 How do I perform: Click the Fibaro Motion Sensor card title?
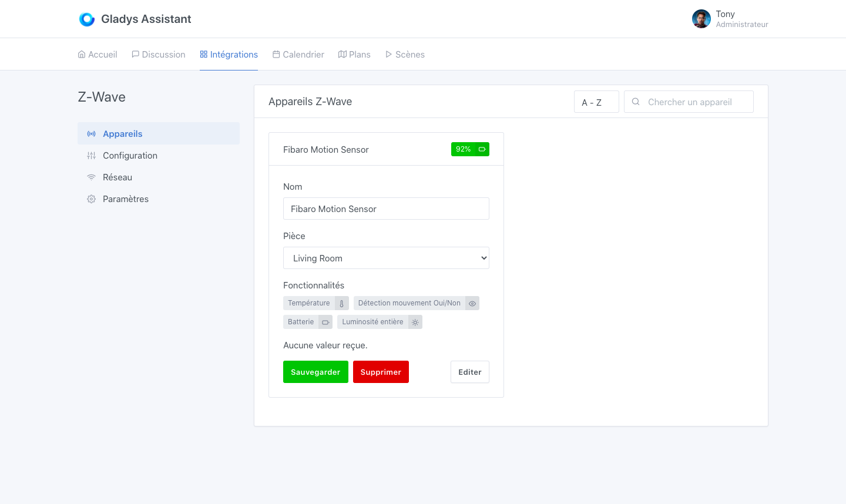point(326,149)
